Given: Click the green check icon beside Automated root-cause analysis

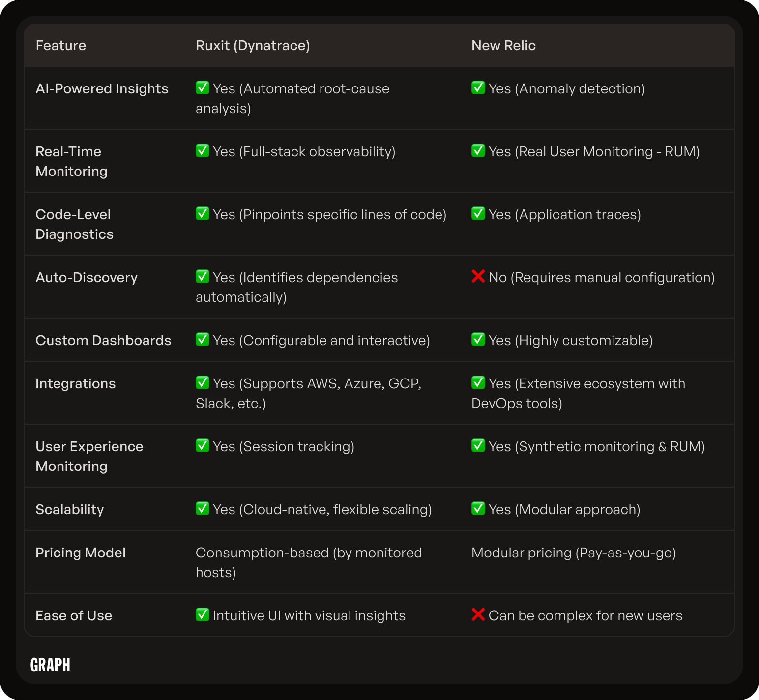Looking at the screenshot, I should 203,87.
